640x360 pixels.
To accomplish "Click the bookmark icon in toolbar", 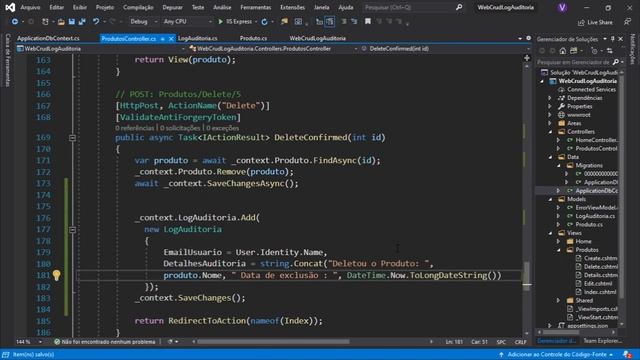I will pos(368,22).
